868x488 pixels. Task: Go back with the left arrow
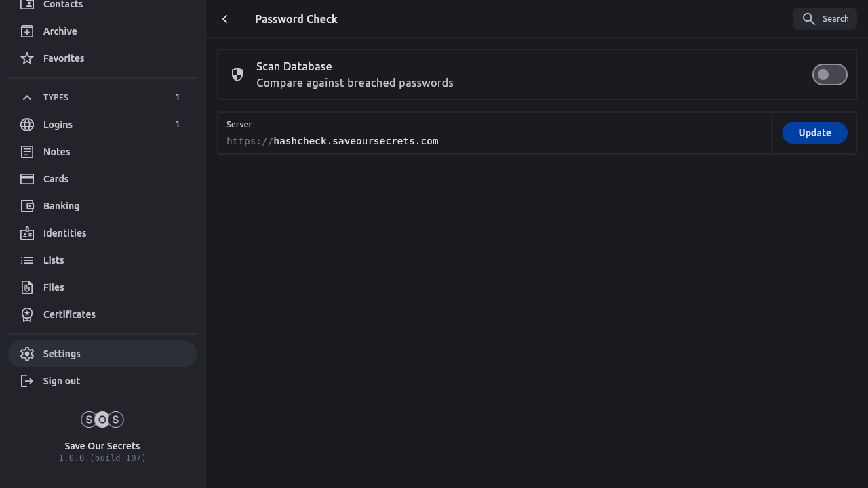coord(225,19)
